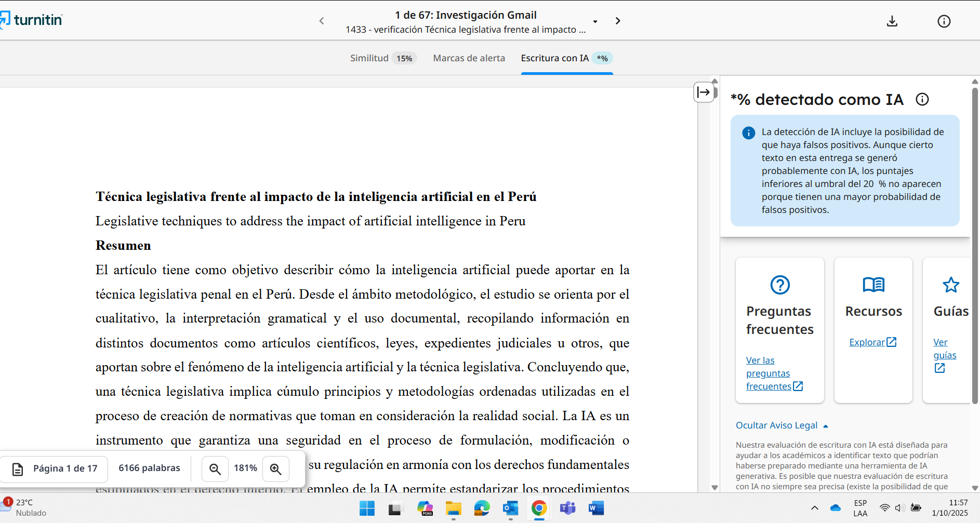Click info icon beside detectado como IA
The height and width of the screenshot is (523, 980).
click(922, 99)
